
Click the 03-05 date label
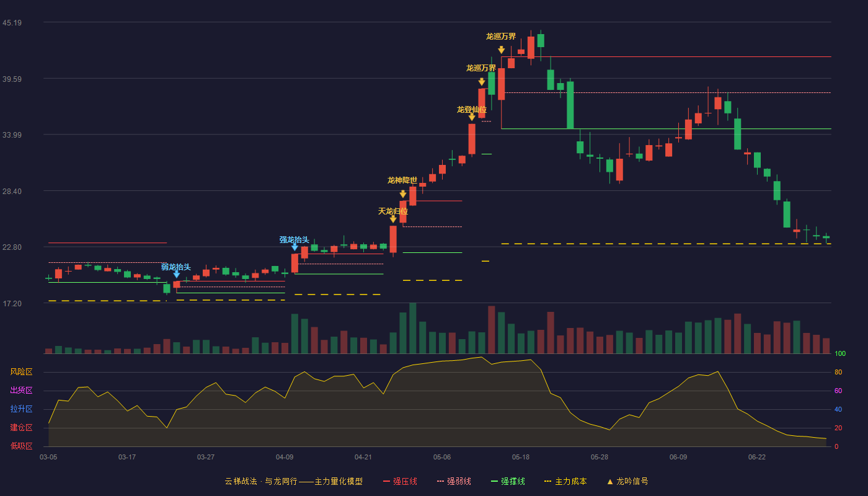(48, 457)
